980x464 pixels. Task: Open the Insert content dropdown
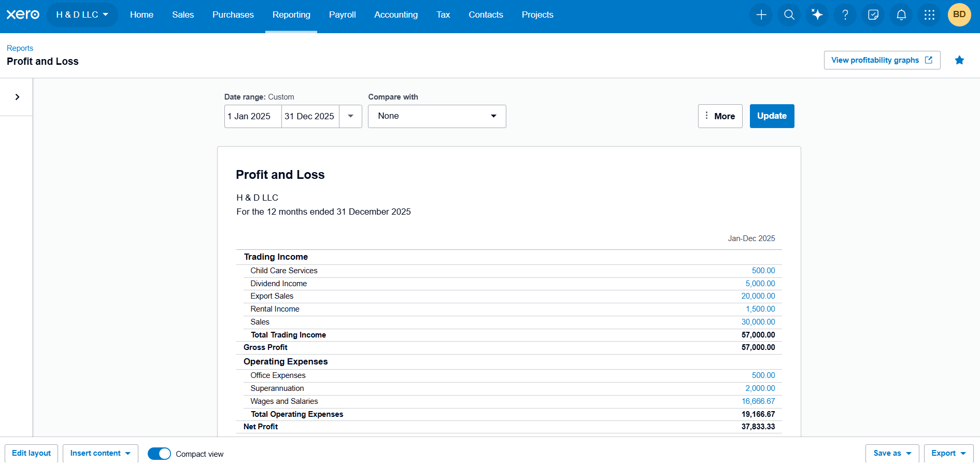coord(101,453)
